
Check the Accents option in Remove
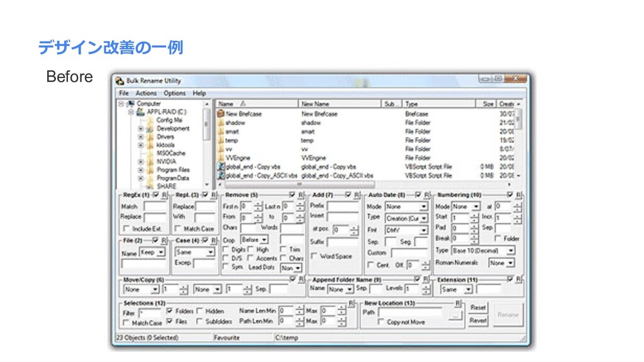tap(250, 258)
